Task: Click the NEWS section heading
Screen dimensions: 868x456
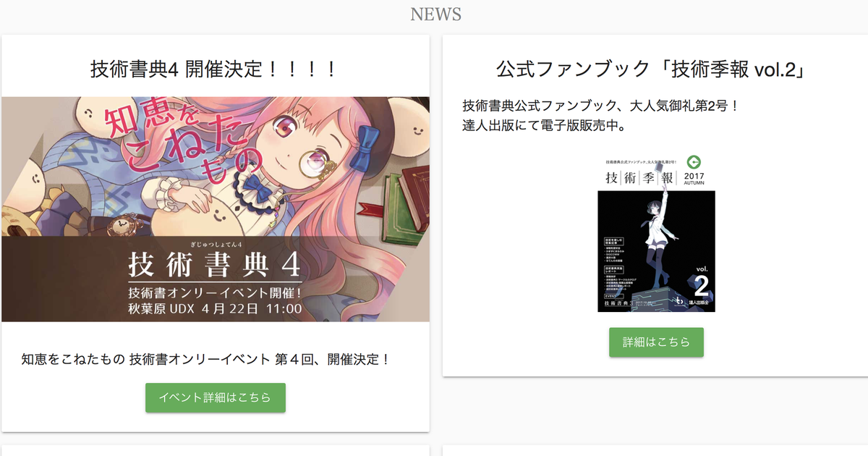Action: click(435, 14)
